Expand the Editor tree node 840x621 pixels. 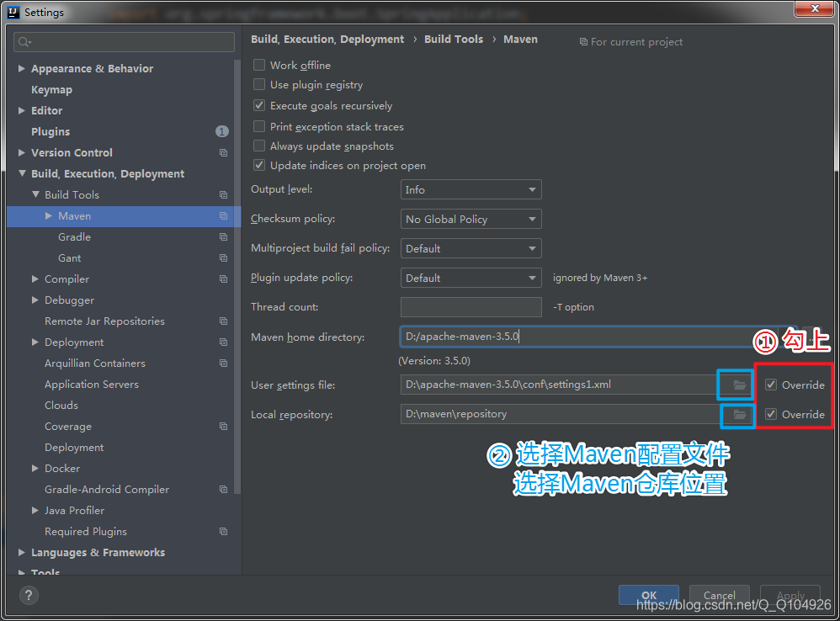[21, 110]
